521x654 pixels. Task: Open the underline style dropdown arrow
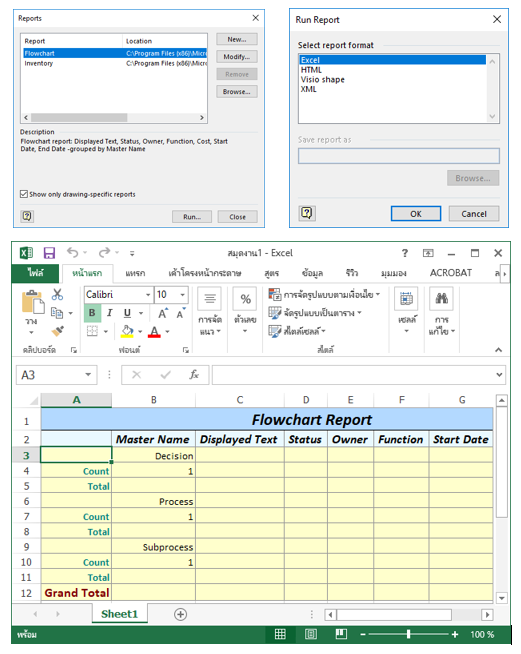click(141, 313)
